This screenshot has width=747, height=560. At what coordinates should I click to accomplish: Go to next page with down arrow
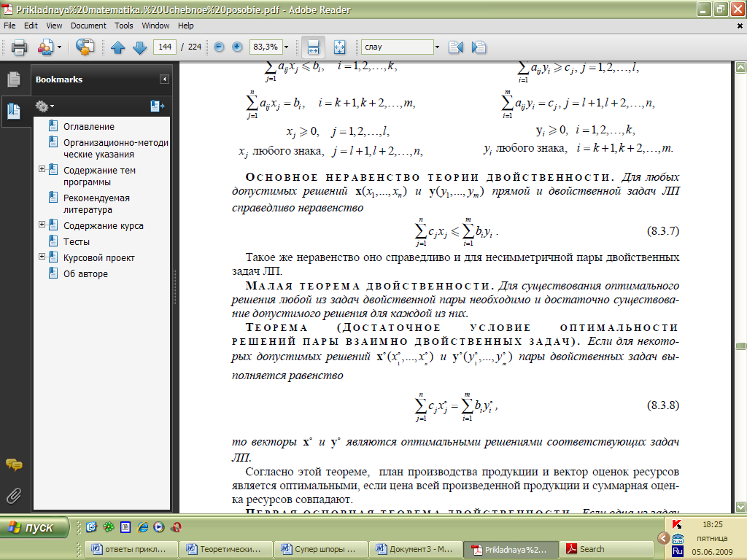139,47
